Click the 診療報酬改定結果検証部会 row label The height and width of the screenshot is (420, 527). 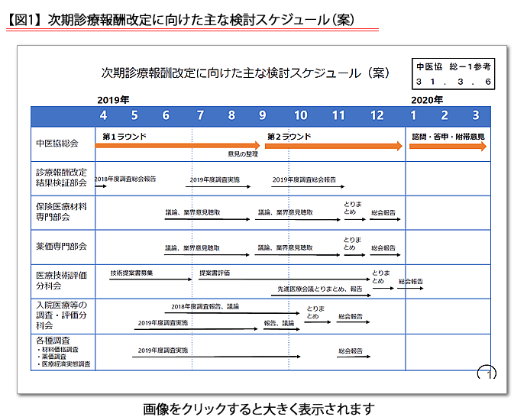click(62, 177)
